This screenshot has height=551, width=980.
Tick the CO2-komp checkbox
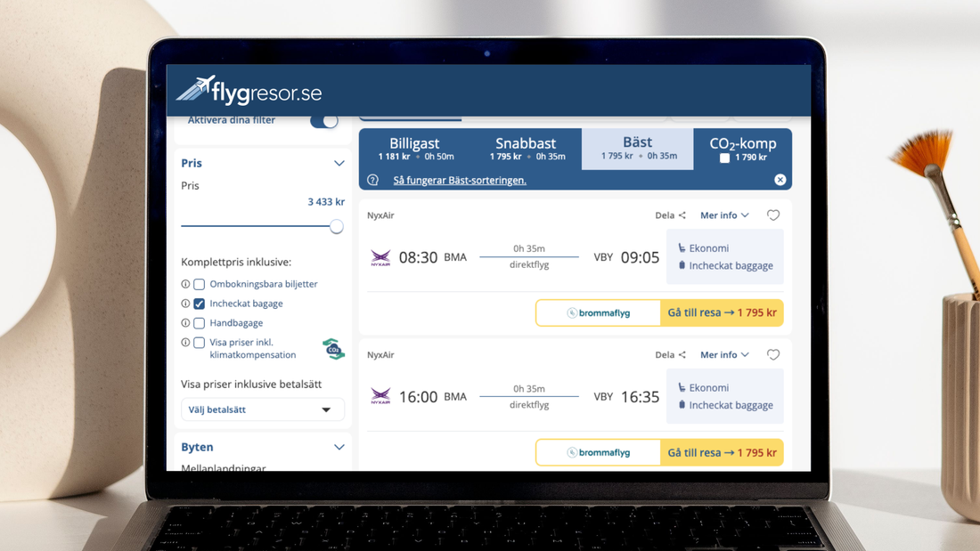724,158
